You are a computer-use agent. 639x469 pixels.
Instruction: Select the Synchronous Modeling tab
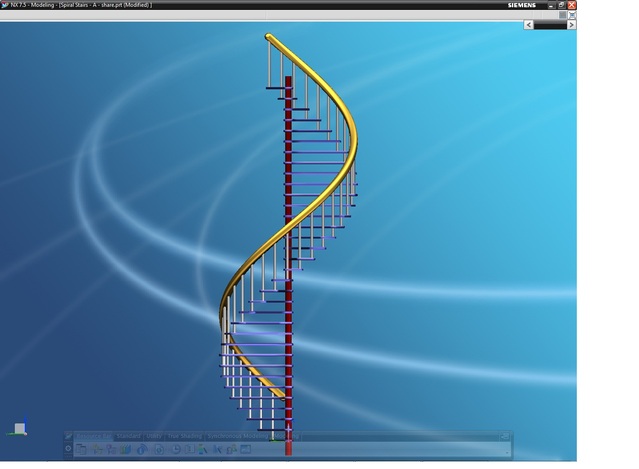click(x=238, y=436)
